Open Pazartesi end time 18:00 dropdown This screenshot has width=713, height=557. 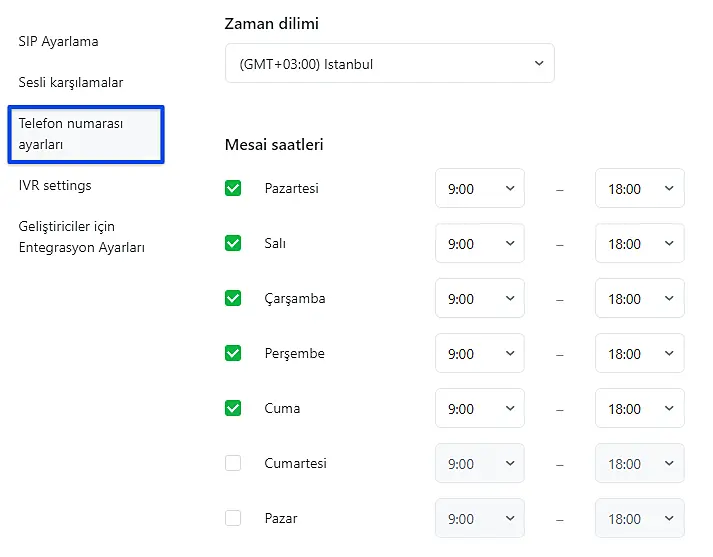click(x=639, y=188)
